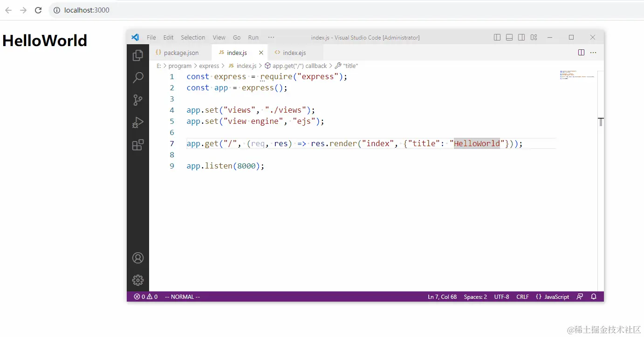
Task: Open the "title" breadcrumb
Action: 347,66
